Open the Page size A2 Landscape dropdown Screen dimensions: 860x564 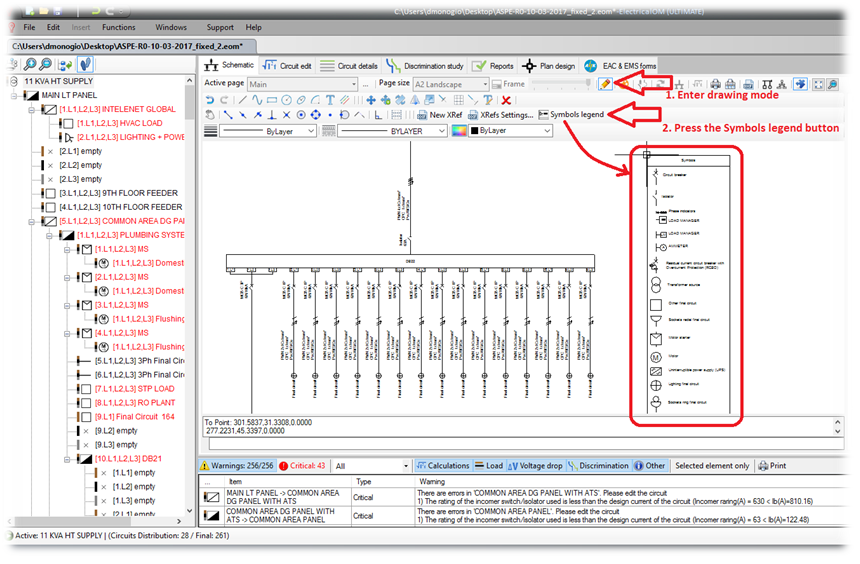pos(450,84)
